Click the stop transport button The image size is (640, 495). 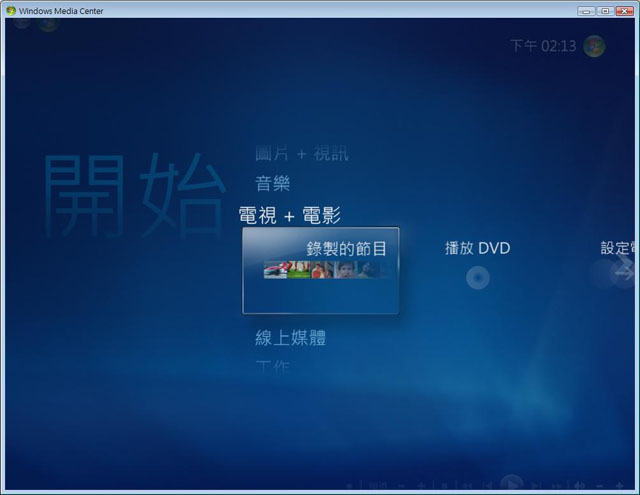[x=444, y=486]
